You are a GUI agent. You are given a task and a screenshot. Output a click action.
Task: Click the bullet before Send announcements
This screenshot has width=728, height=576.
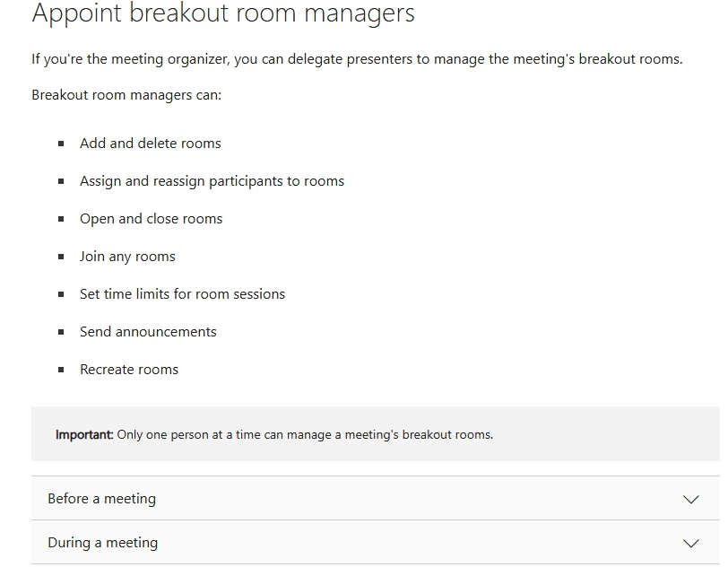pos(61,332)
